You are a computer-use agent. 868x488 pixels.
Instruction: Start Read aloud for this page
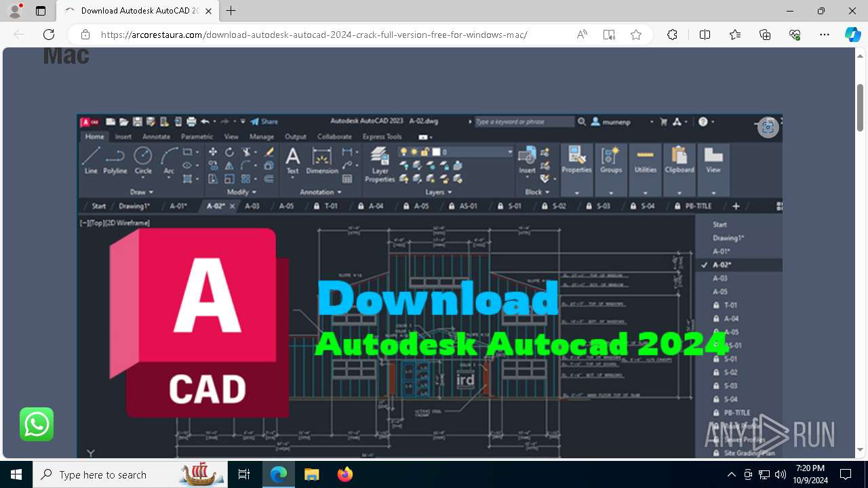(x=582, y=35)
